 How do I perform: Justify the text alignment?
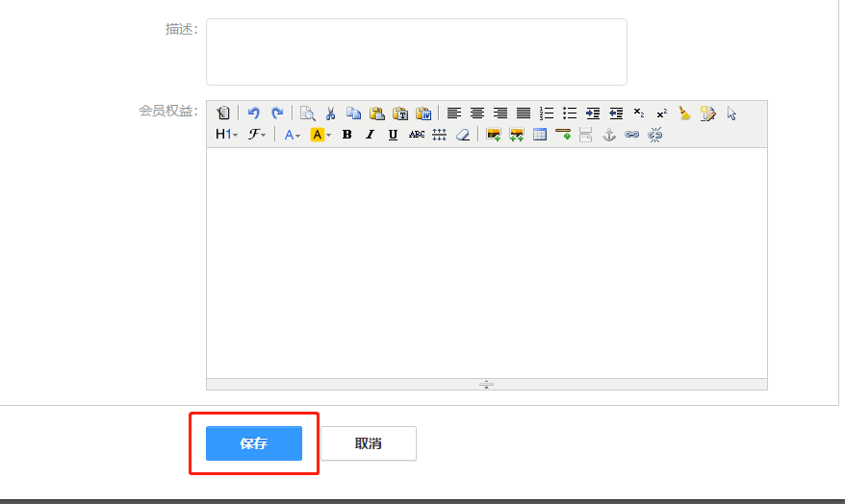tap(524, 113)
